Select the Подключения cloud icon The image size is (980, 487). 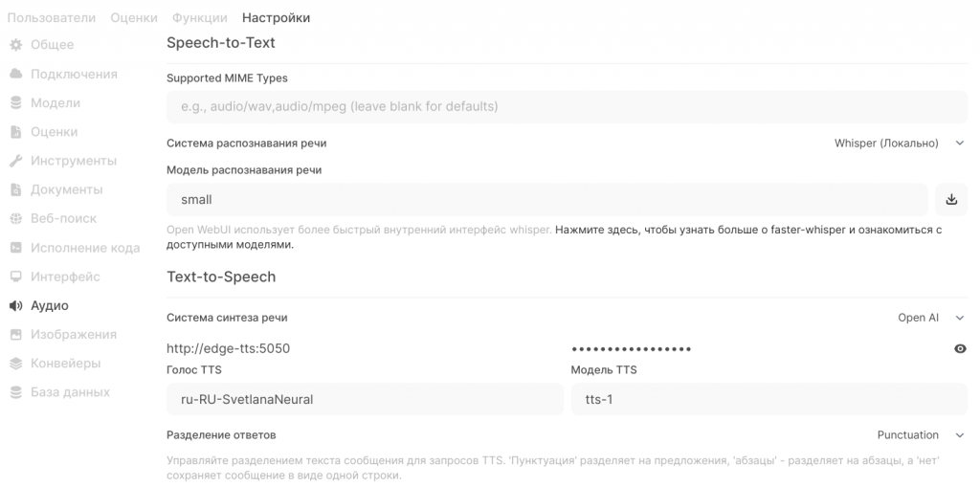(x=16, y=74)
